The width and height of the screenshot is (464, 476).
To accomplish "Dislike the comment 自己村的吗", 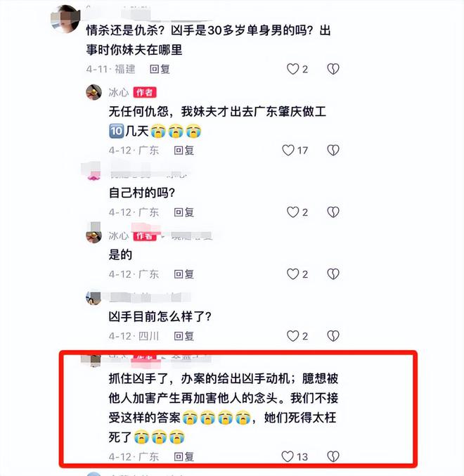I will tap(333, 212).
